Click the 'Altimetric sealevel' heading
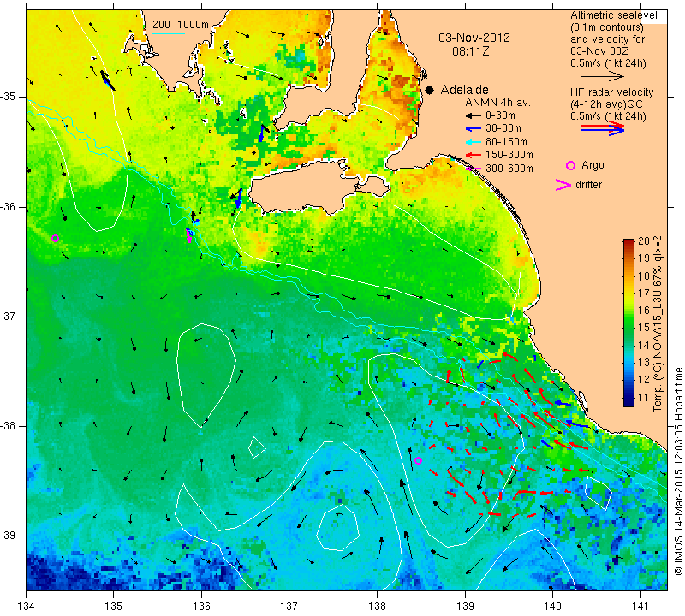This screenshot has width=685, height=616. click(x=613, y=15)
